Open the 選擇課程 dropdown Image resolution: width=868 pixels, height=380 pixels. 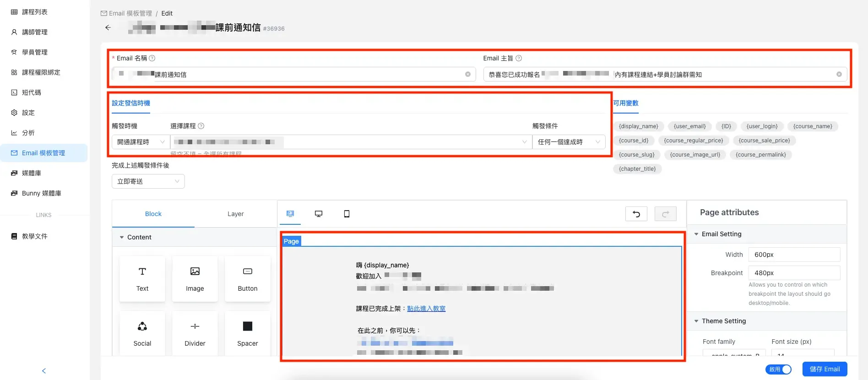click(351, 142)
